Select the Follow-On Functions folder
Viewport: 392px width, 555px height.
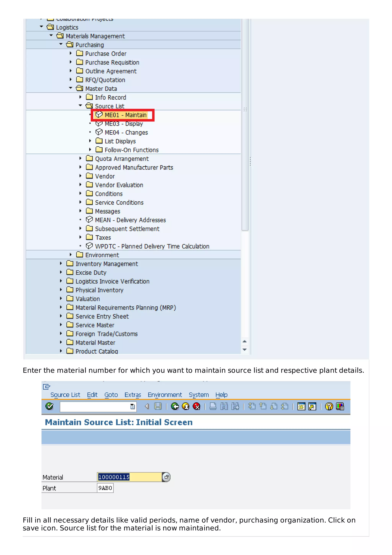pos(132,150)
